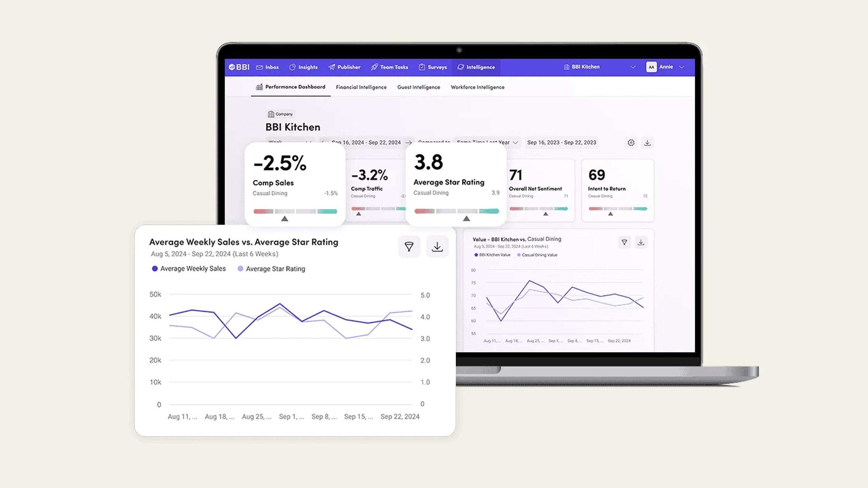Viewport: 868px width, 488px height.
Task: Filter the Average Weekly Sales chart
Action: point(409,247)
